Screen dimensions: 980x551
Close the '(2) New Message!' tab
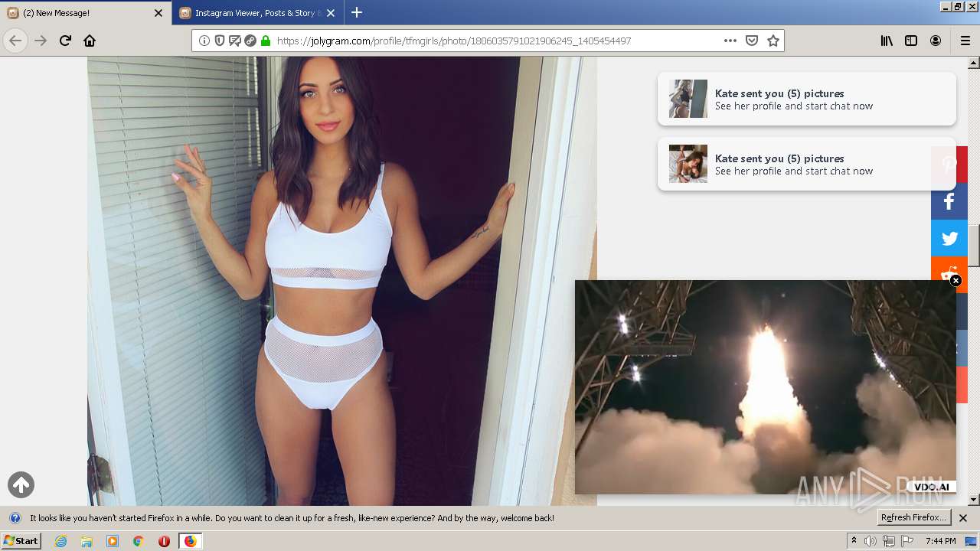coord(158,13)
